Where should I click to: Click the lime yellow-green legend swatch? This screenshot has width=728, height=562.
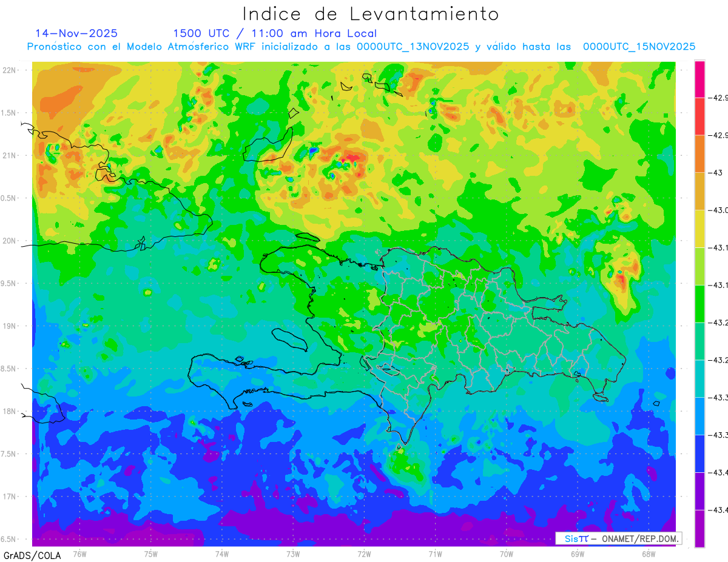coord(699,266)
